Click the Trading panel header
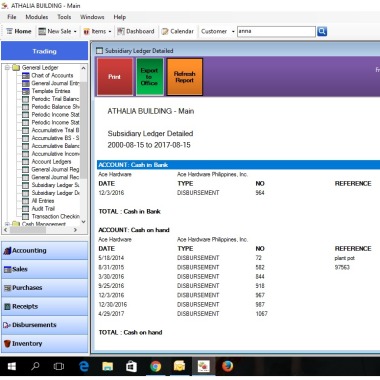Viewport: 380px width, 380px height. point(45,51)
